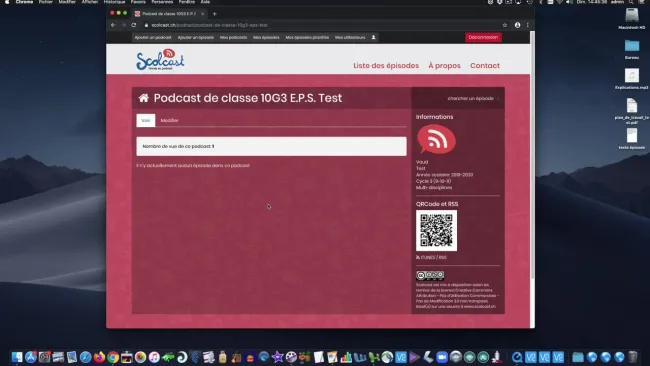Open the Trash in the Dock
Image resolution: width=650 pixels, height=366 pixels.
[x=633, y=357]
